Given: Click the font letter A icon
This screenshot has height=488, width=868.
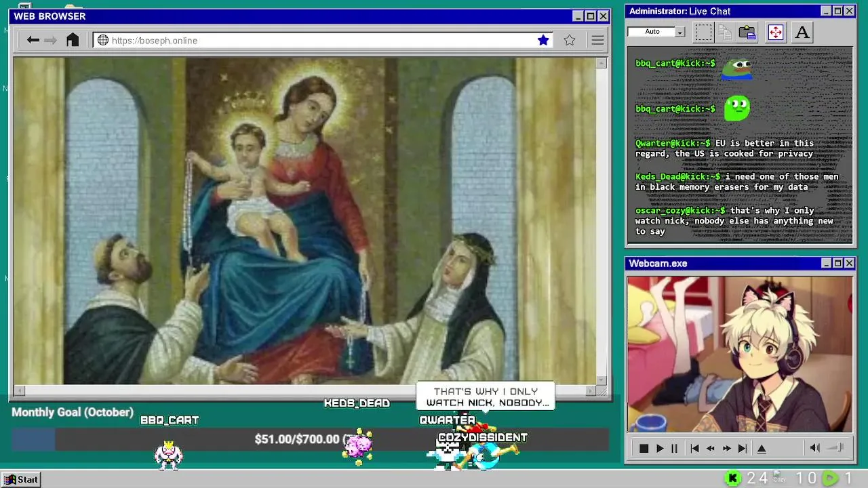Looking at the screenshot, I should tap(802, 32).
